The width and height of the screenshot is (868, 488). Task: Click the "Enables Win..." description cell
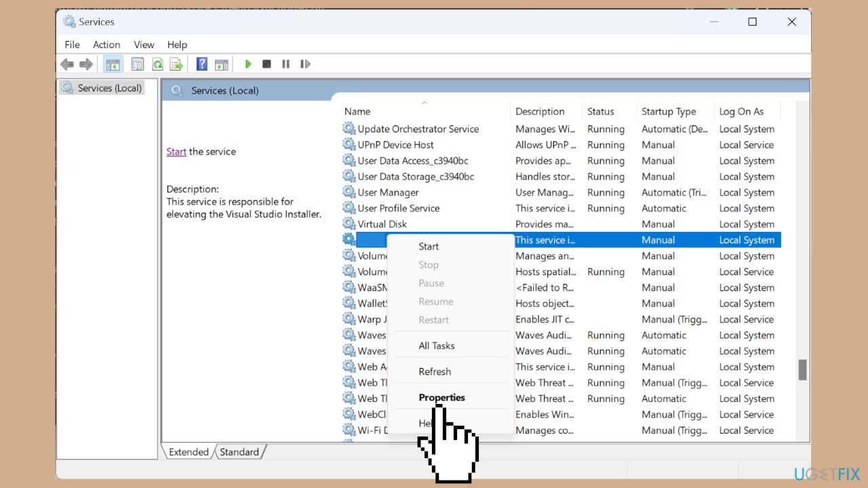tap(545, 414)
